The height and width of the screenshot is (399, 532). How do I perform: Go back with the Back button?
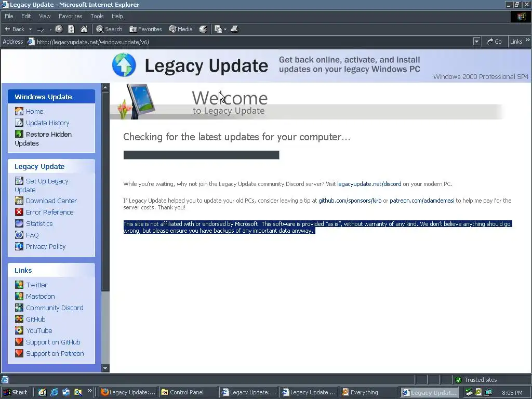[x=14, y=29]
